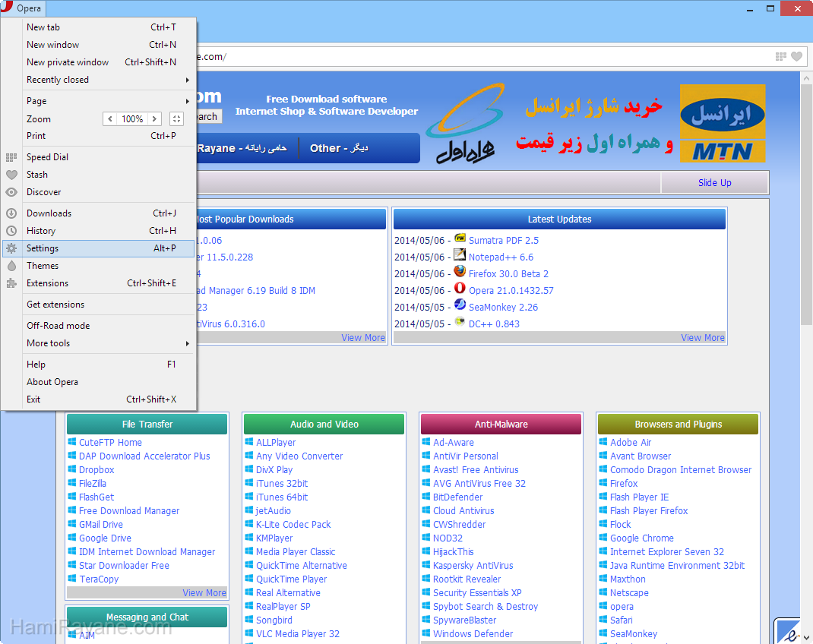Click the Speed Dial grid icon in the menu
This screenshot has height=644, width=813.
11,157
